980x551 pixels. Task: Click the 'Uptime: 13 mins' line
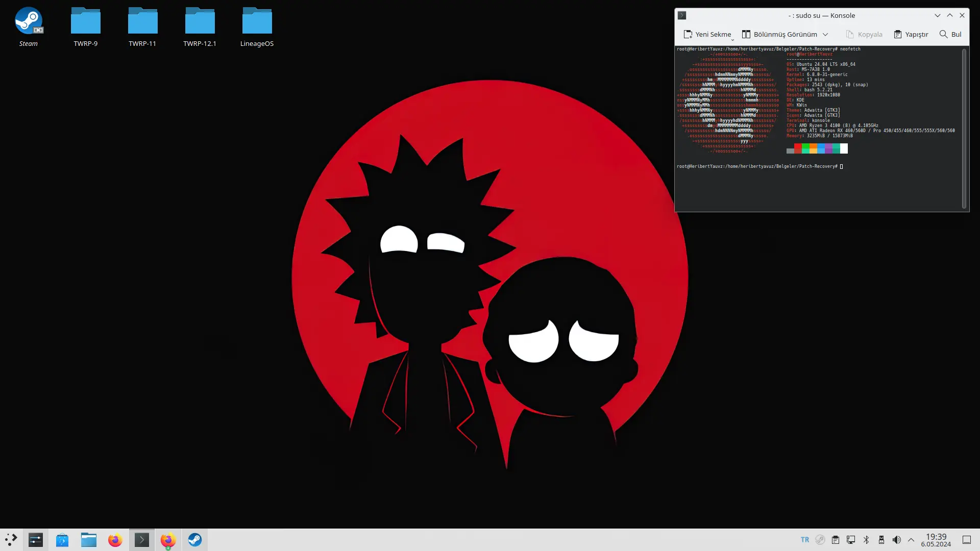point(805,80)
